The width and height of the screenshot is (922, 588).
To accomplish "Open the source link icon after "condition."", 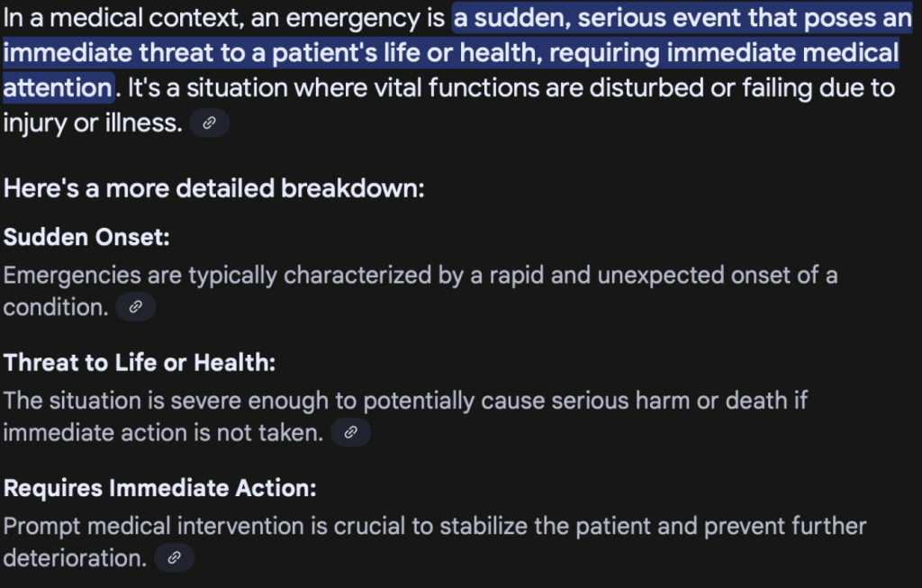I will [x=135, y=307].
